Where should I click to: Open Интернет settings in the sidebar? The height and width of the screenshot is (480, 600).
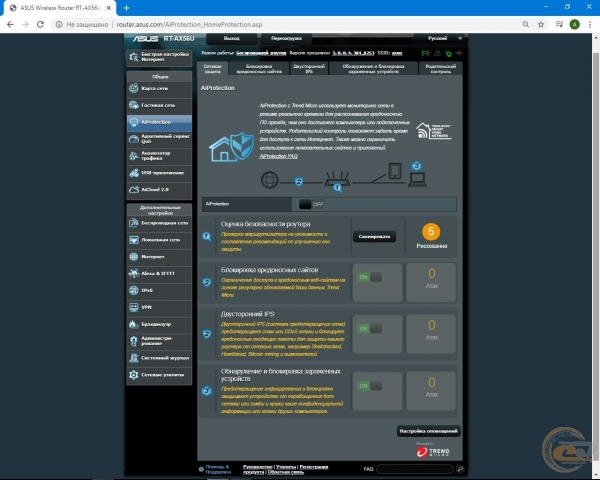[x=159, y=257]
